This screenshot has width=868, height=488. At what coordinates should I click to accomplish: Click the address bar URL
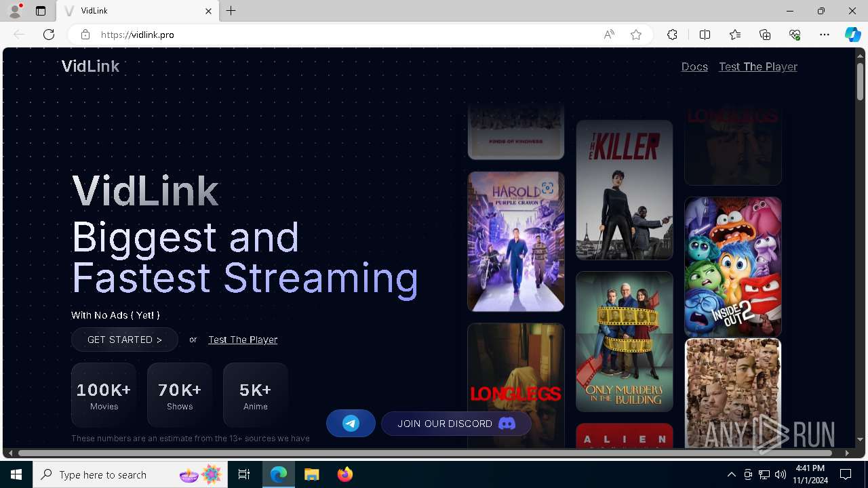click(x=138, y=35)
